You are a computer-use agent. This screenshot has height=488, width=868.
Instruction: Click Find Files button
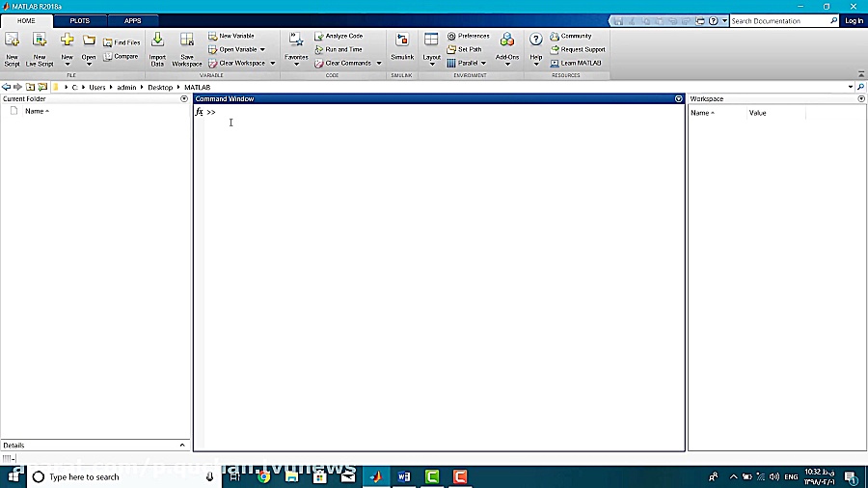click(122, 42)
